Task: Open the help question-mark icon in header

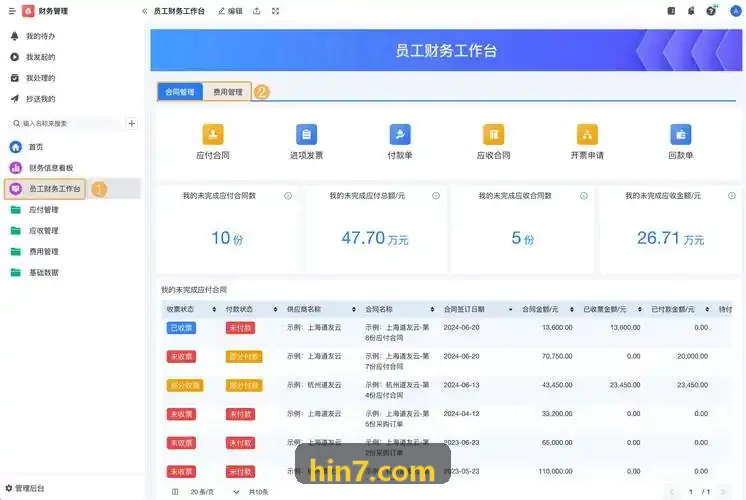Action: (711, 11)
